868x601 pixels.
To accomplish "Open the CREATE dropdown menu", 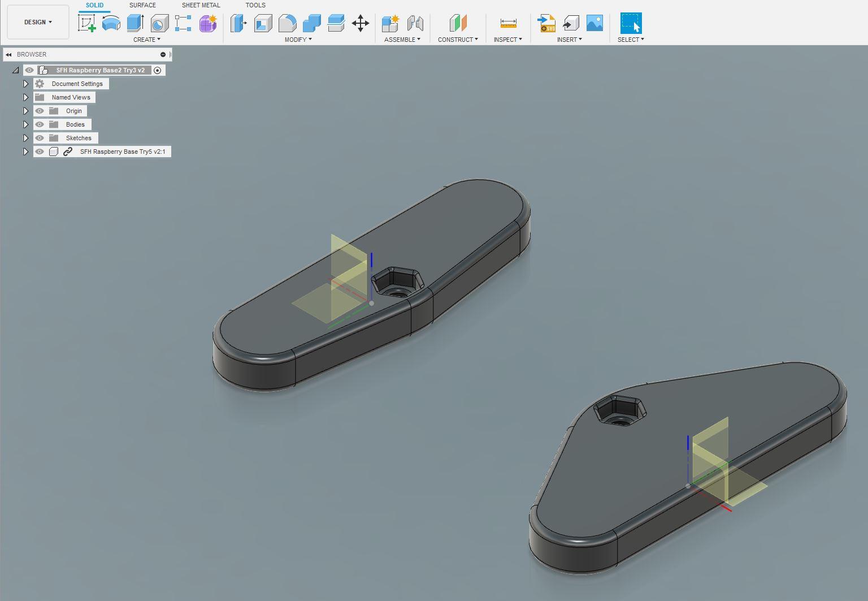I will [147, 40].
